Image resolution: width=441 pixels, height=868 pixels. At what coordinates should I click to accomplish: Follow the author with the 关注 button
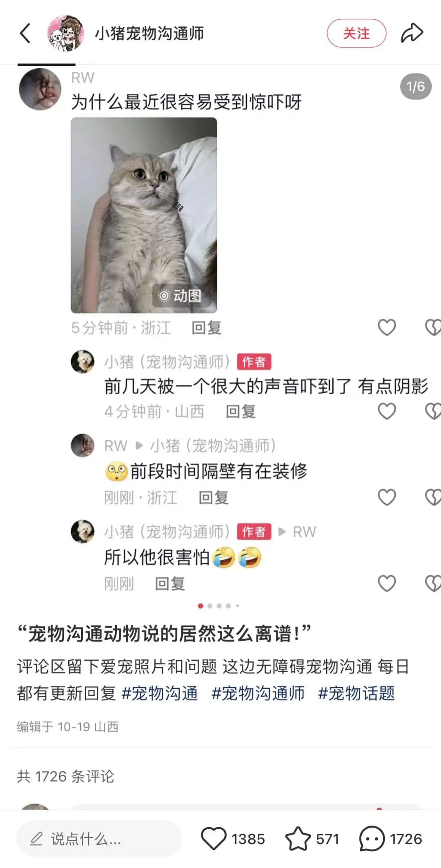tap(356, 33)
